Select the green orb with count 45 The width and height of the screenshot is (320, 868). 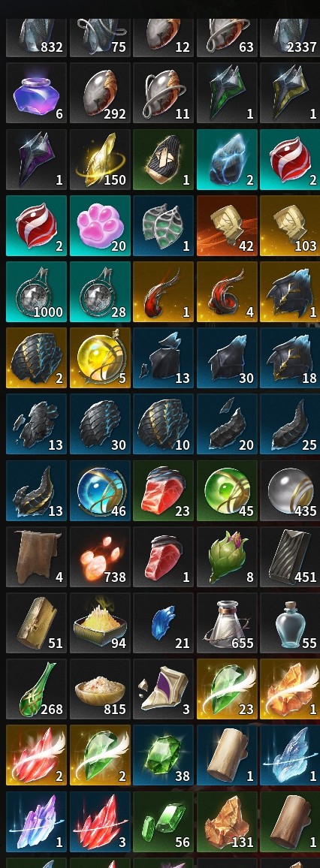[227, 490]
